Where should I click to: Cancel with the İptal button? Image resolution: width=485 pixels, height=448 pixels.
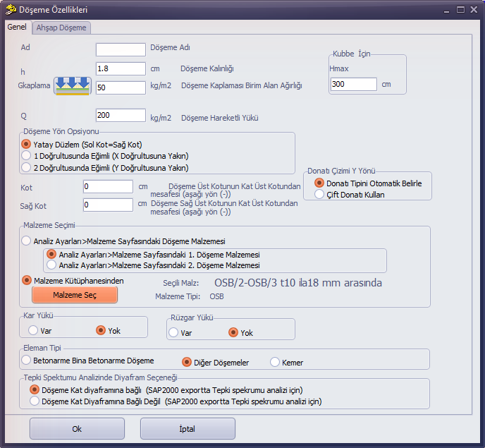188,429
